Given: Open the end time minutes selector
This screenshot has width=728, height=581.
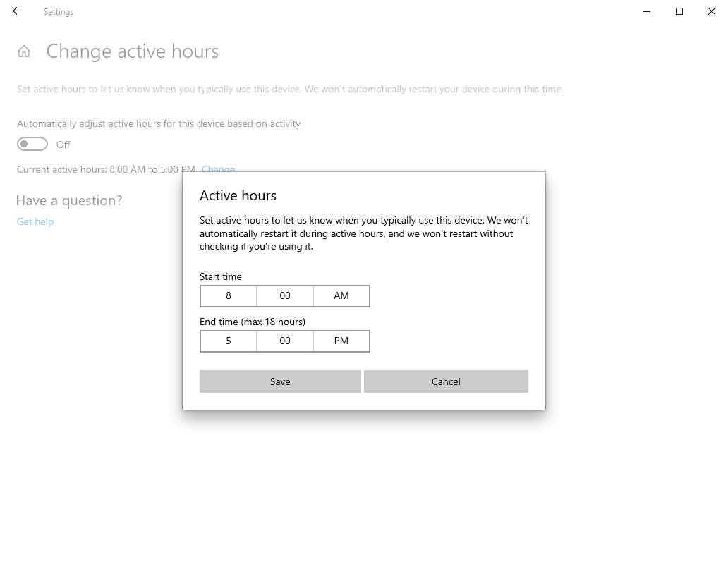Looking at the screenshot, I should 284,341.
